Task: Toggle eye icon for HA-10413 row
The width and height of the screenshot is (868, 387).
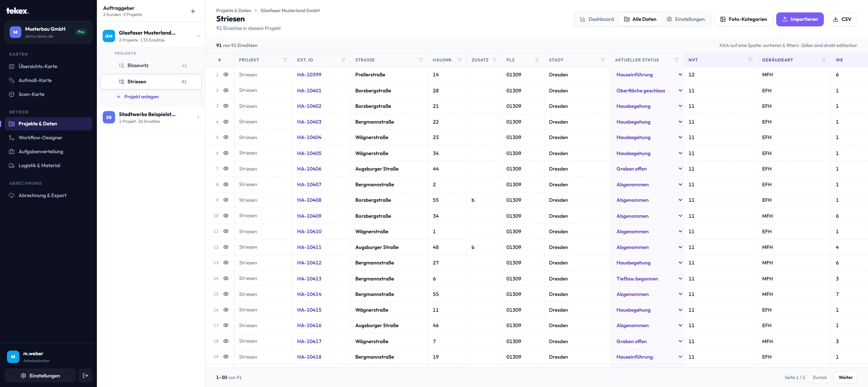Action: pos(226,279)
